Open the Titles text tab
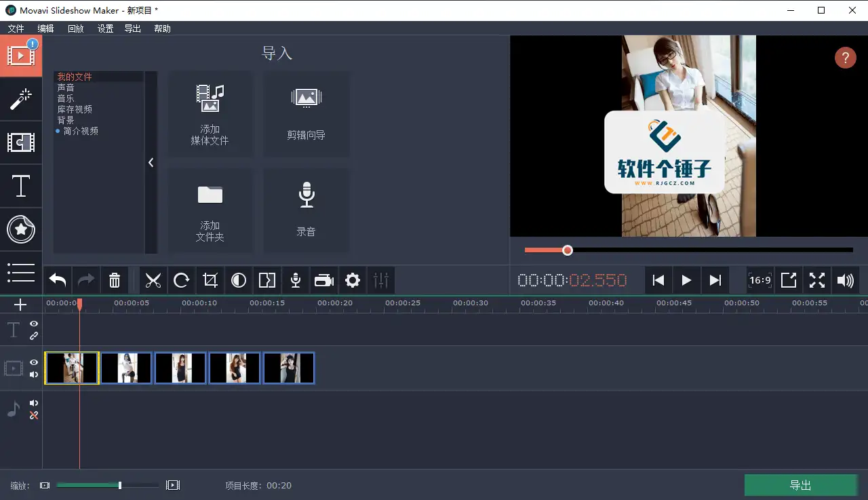Viewport: 868px width, 500px height. (x=21, y=186)
